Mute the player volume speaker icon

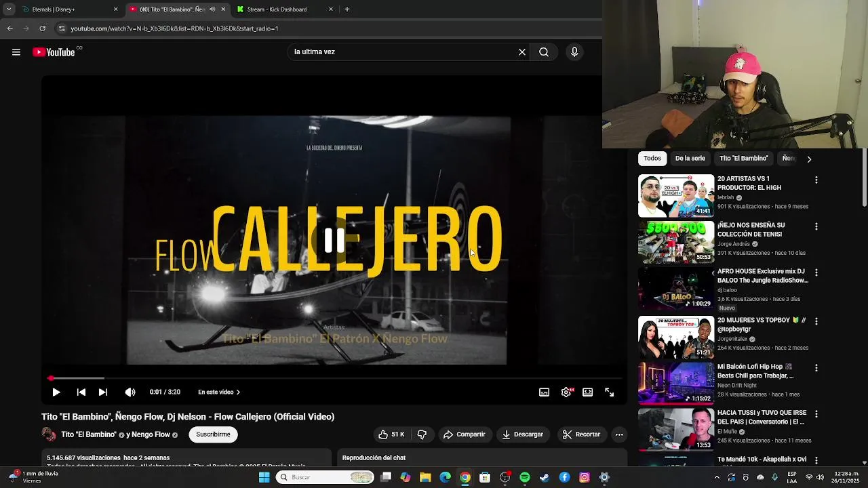tap(130, 392)
